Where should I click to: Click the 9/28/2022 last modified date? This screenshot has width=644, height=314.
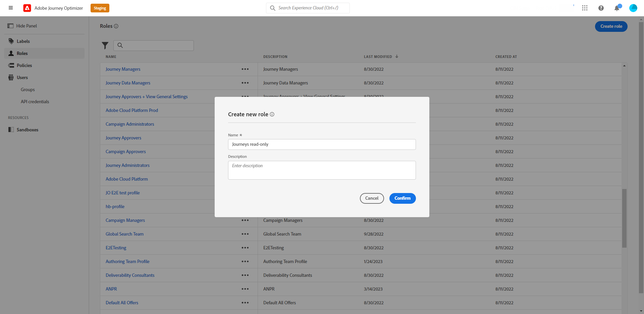click(x=374, y=234)
